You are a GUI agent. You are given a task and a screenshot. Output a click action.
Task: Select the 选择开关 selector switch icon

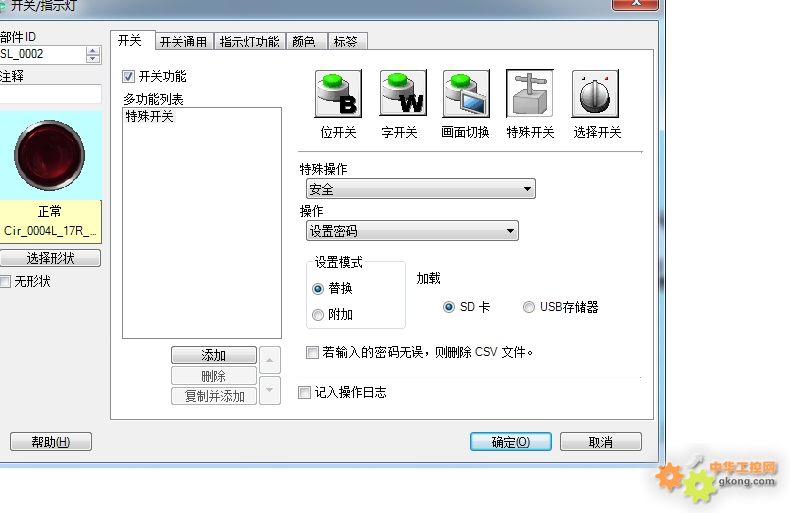(595, 94)
